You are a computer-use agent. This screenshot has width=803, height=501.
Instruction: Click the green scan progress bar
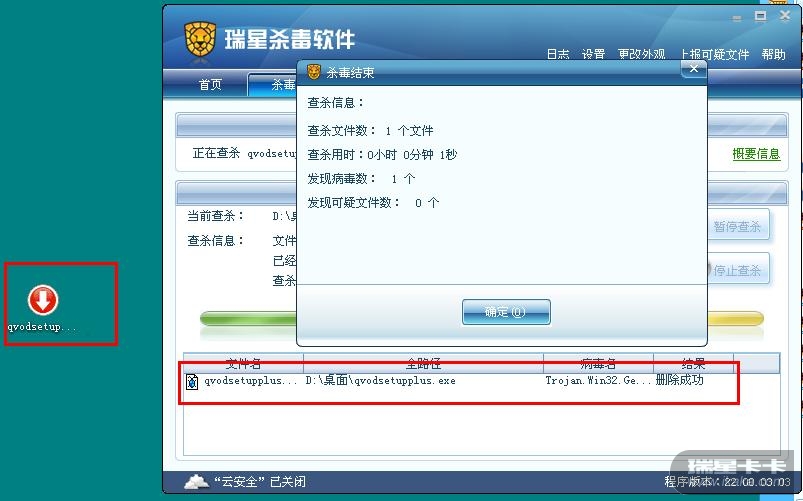coord(248,319)
